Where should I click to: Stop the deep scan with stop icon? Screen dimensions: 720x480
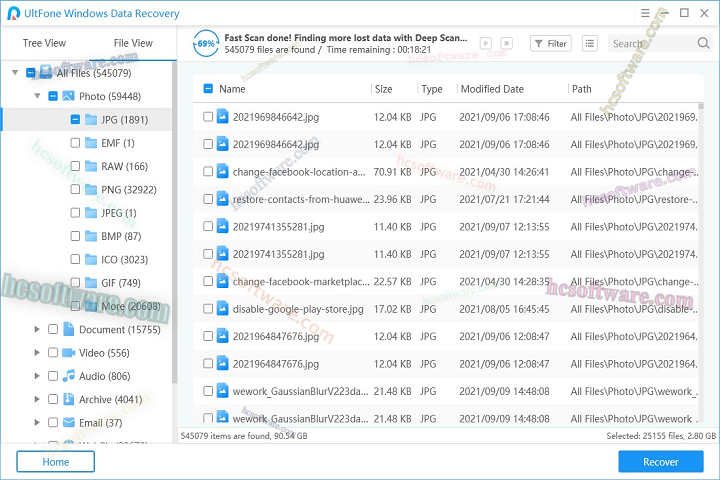coord(506,44)
